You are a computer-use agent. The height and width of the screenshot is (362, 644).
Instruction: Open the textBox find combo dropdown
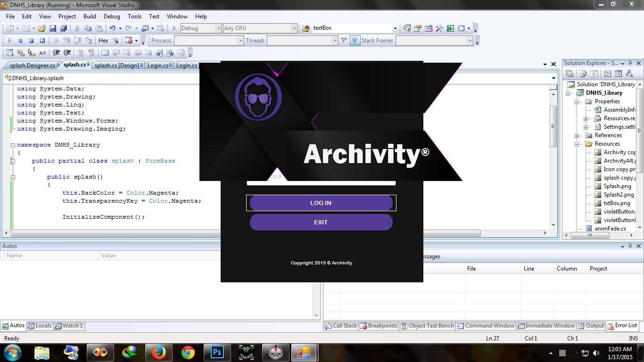click(x=395, y=28)
